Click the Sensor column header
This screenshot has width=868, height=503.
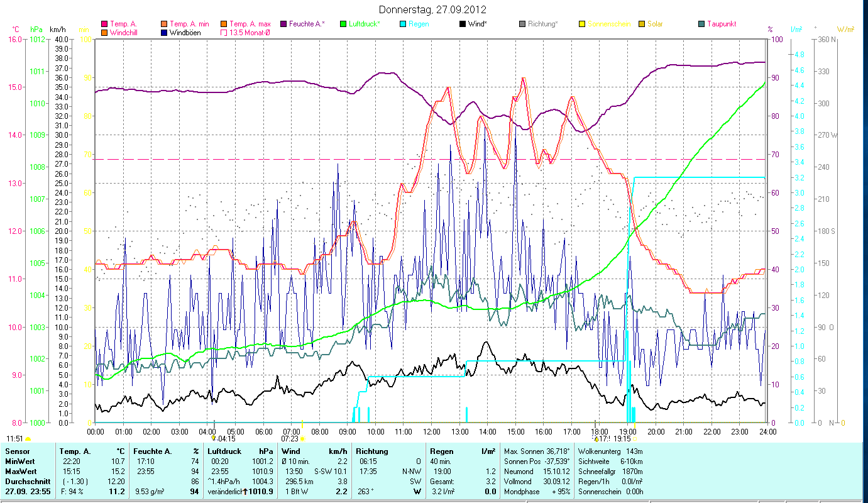tap(17, 451)
